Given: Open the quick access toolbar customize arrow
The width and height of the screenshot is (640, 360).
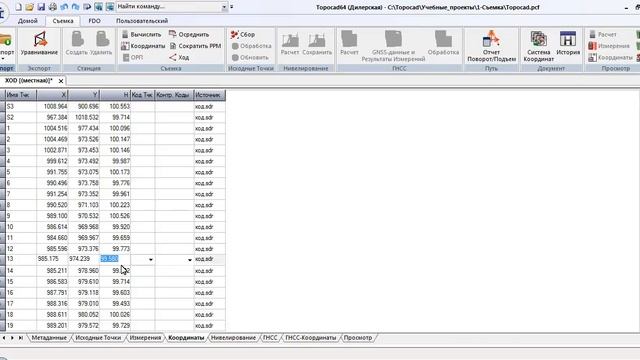Looking at the screenshot, I should pyautogui.click(x=231, y=7).
